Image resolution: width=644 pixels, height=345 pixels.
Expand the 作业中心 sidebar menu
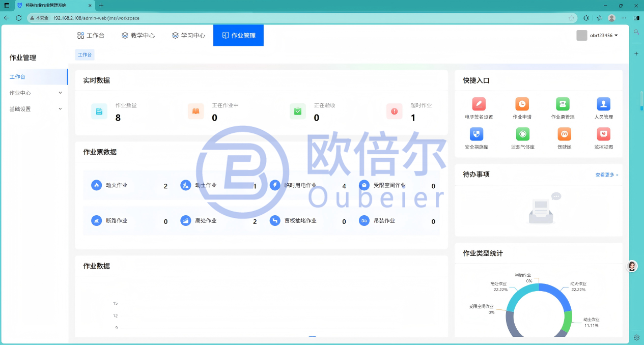(35, 93)
